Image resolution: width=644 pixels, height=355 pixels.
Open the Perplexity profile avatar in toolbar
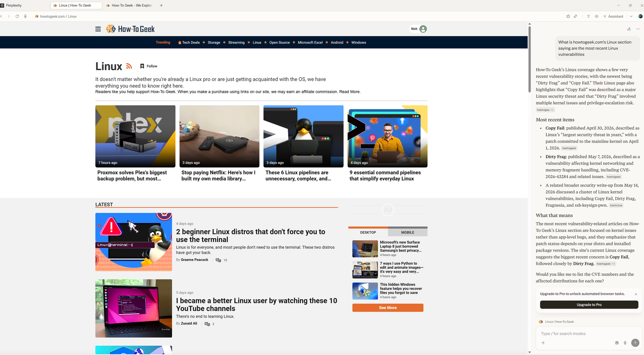640,16
